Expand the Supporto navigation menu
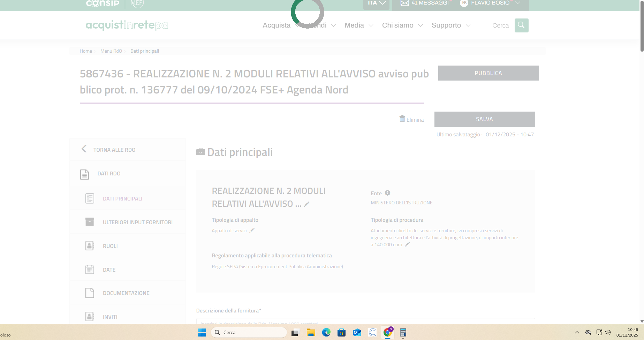This screenshot has width=644, height=340. point(450,25)
